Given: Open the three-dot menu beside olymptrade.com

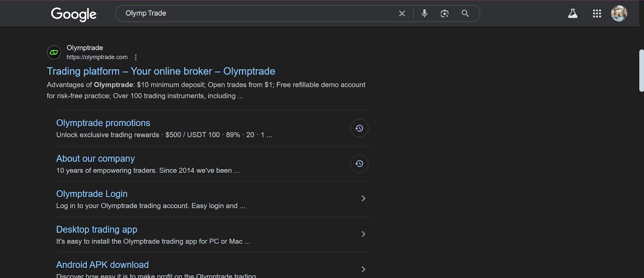Looking at the screenshot, I should (136, 57).
